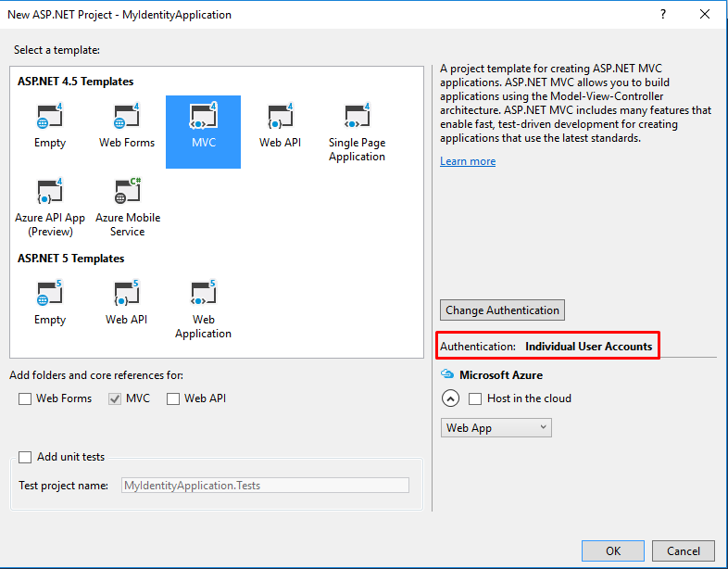This screenshot has width=728, height=569.
Task: Click the Cancel button
Action: pyautogui.click(x=684, y=550)
